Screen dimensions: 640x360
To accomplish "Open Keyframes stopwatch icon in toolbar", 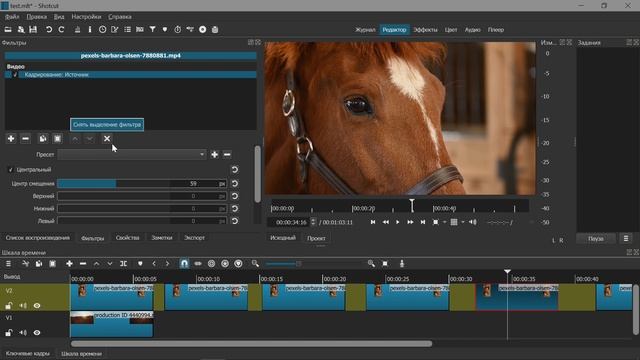I will coord(178,29).
